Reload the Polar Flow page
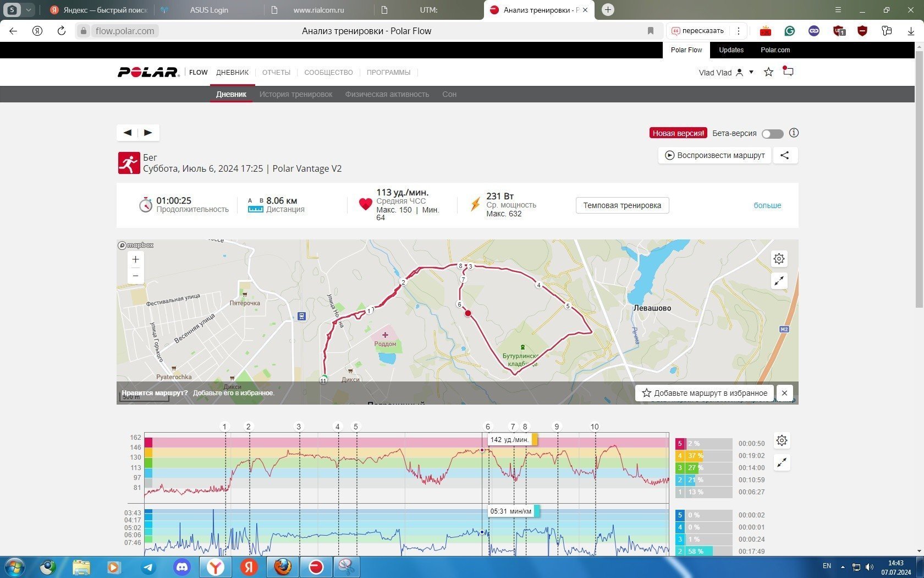Image resolution: width=924 pixels, height=578 pixels. tap(61, 31)
